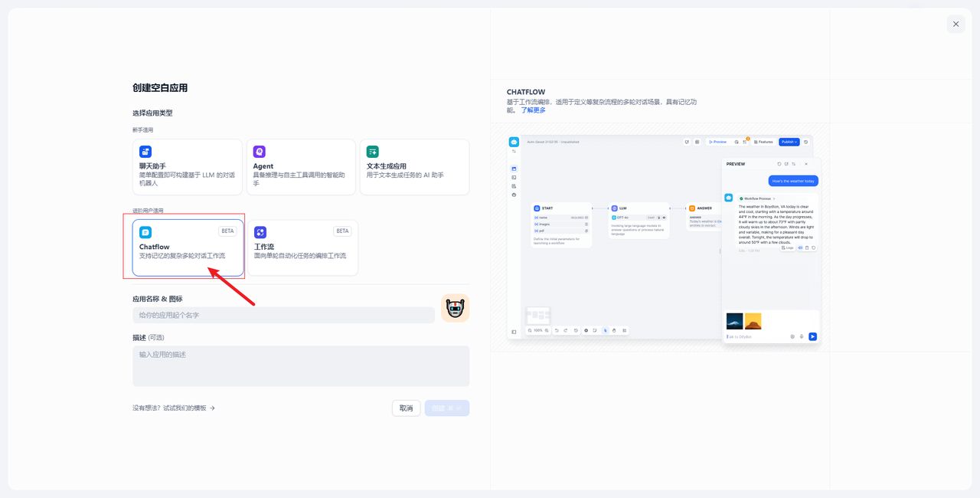This screenshot has height=498, width=980.
Task: Pick the 文本生成应用 app type
Action: pos(414,167)
